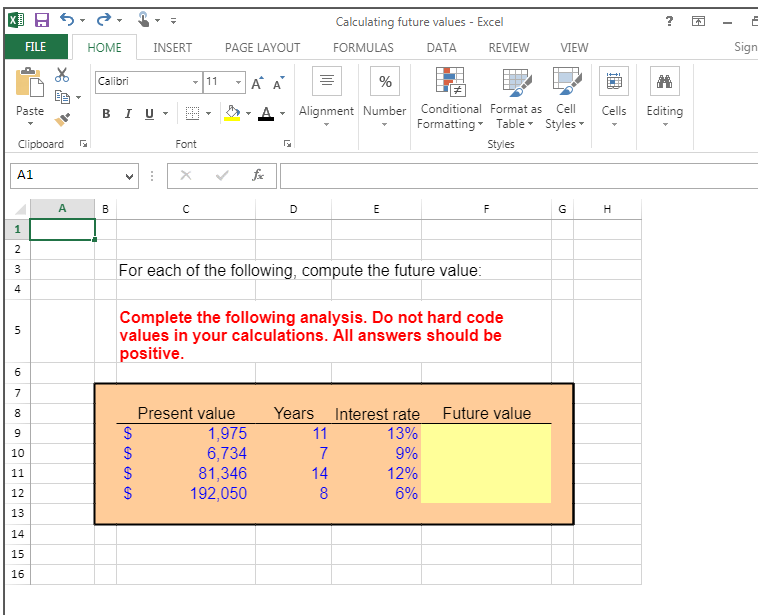Image resolution: width=758 pixels, height=615 pixels.
Task: Open the Alignment group button
Action: [327, 97]
